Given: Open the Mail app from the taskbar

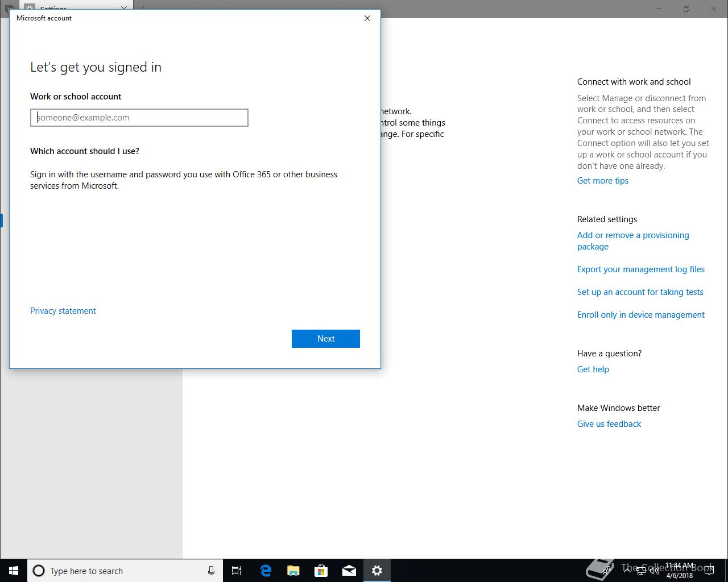Looking at the screenshot, I should (x=349, y=571).
